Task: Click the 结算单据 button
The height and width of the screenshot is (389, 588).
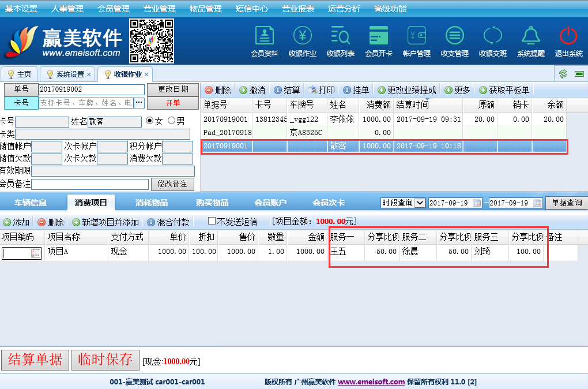Action: 35,360
